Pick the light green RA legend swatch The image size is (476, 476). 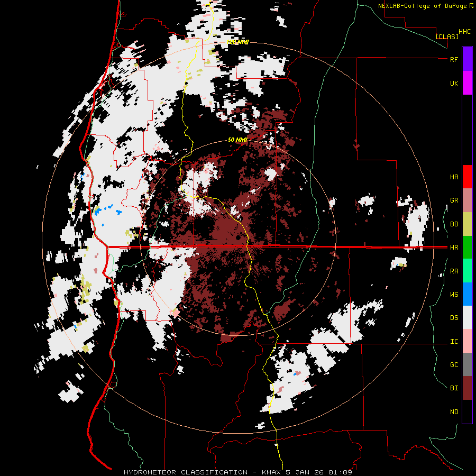pos(467,271)
